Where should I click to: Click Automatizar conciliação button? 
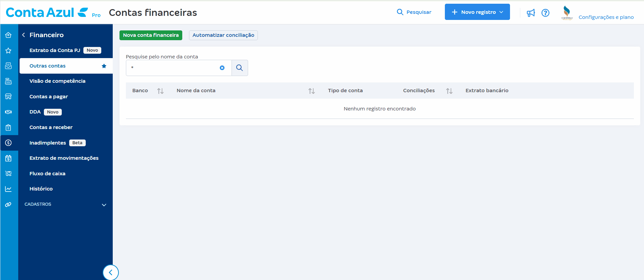[223, 35]
